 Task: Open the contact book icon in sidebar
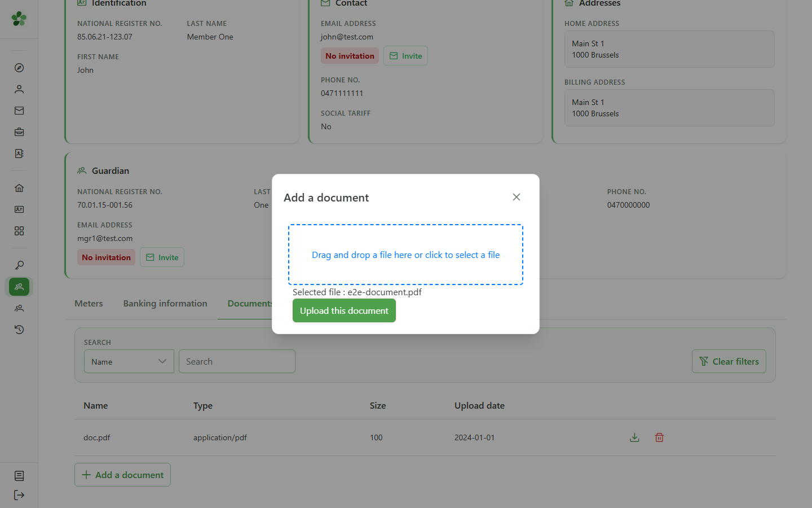pos(19,154)
